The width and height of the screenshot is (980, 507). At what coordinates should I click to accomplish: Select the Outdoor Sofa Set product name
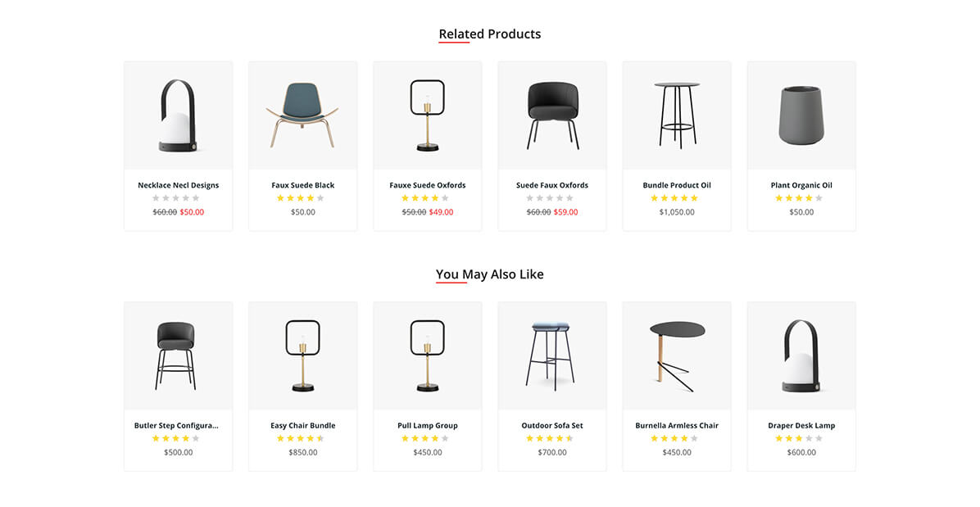[x=551, y=426]
